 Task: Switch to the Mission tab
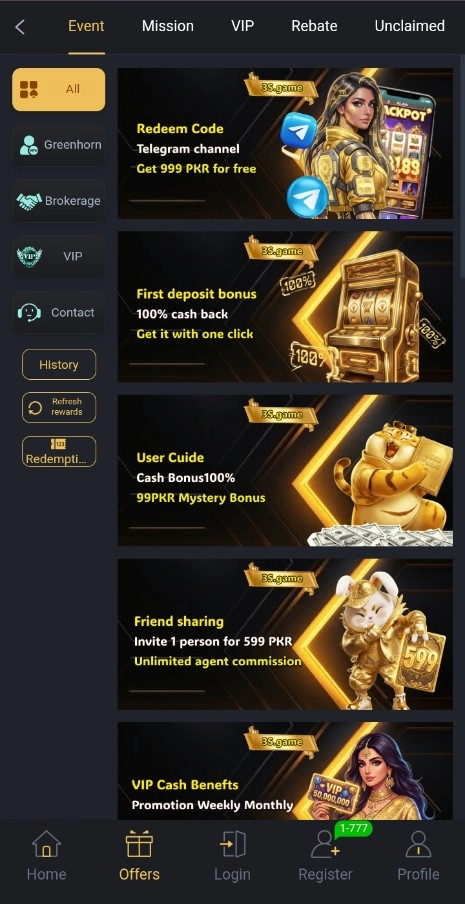(168, 27)
